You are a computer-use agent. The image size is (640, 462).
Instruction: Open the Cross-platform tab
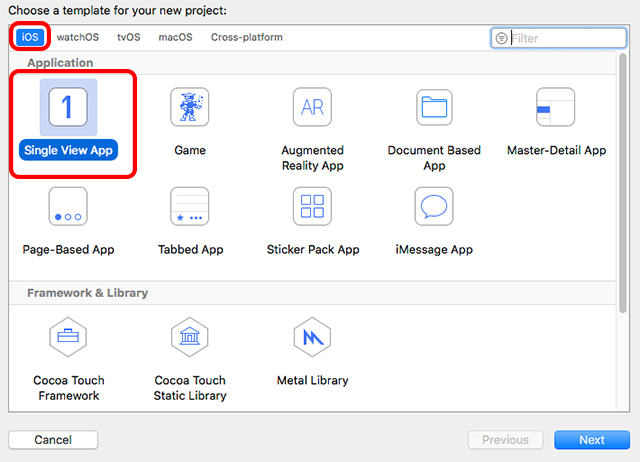click(247, 37)
